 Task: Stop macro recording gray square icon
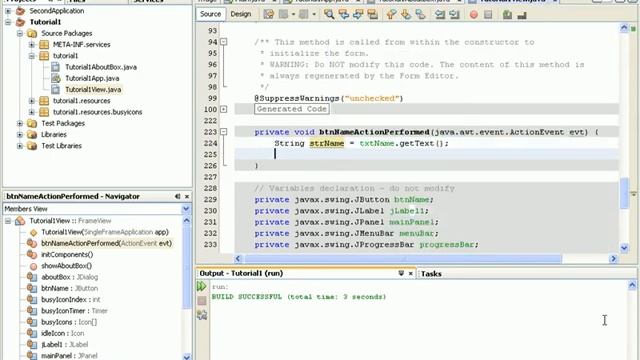(x=488, y=15)
